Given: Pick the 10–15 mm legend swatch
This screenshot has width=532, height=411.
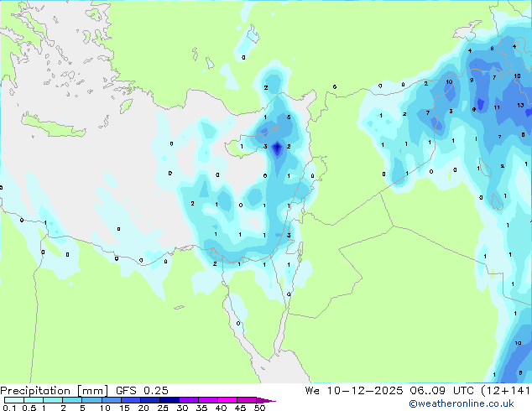Looking at the screenshot, I should (112, 400).
